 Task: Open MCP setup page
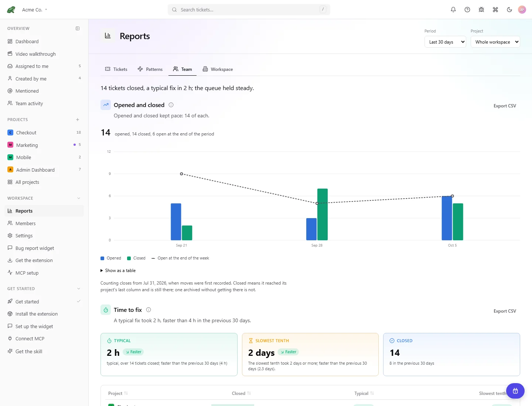coord(44,273)
